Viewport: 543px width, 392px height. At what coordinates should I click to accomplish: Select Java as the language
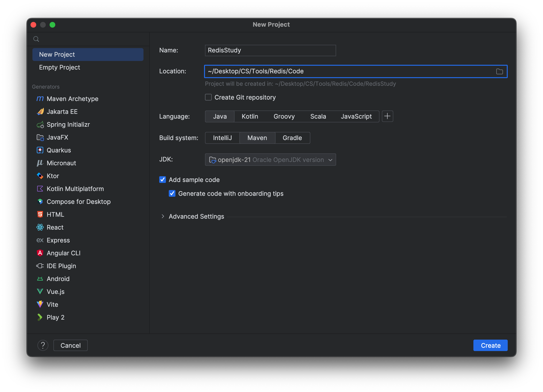(x=220, y=116)
